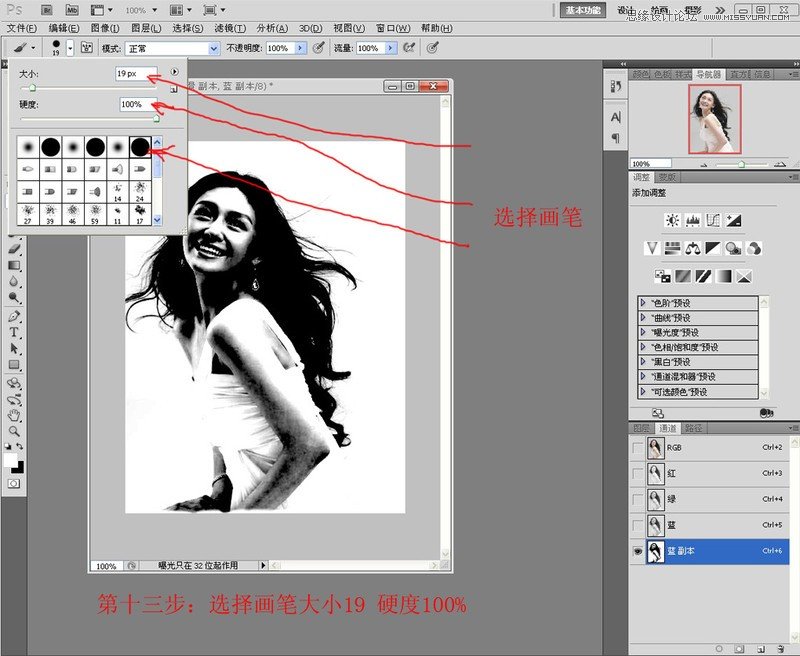800x656 pixels.
Task: Hide the 蓝 副本 channel with its eye toggle
Action: [x=636, y=551]
